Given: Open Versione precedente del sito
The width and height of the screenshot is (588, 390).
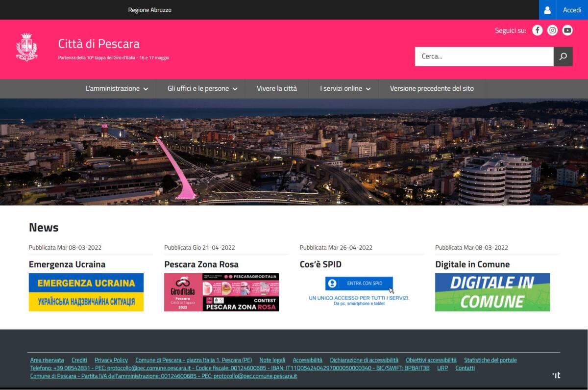Looking at the screenshot, I should (432, 89).
